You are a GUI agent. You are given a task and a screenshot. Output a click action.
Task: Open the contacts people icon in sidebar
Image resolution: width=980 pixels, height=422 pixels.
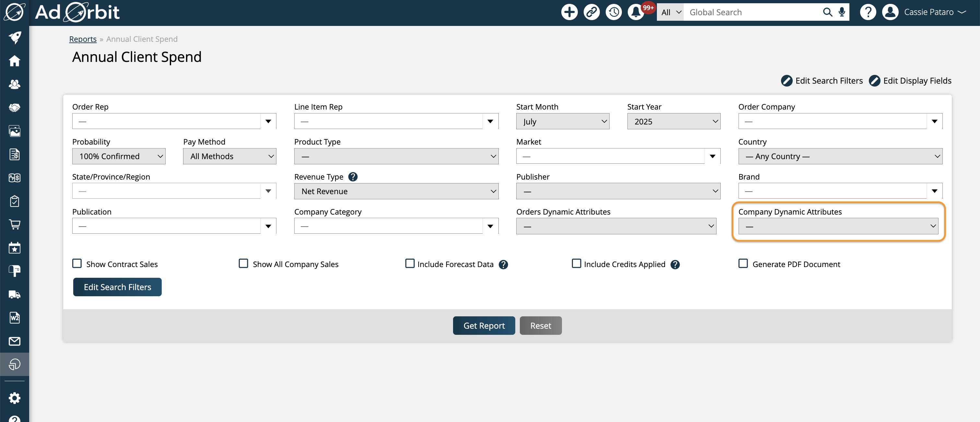15,84
